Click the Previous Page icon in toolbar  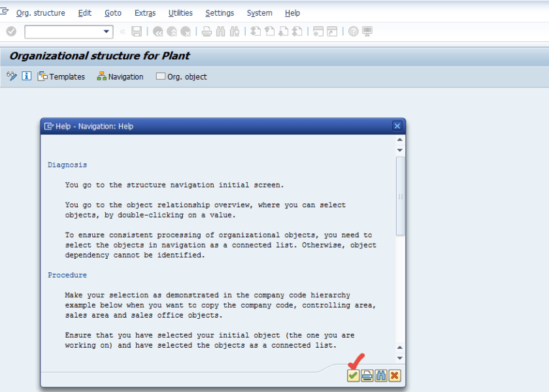coord(269,31)
